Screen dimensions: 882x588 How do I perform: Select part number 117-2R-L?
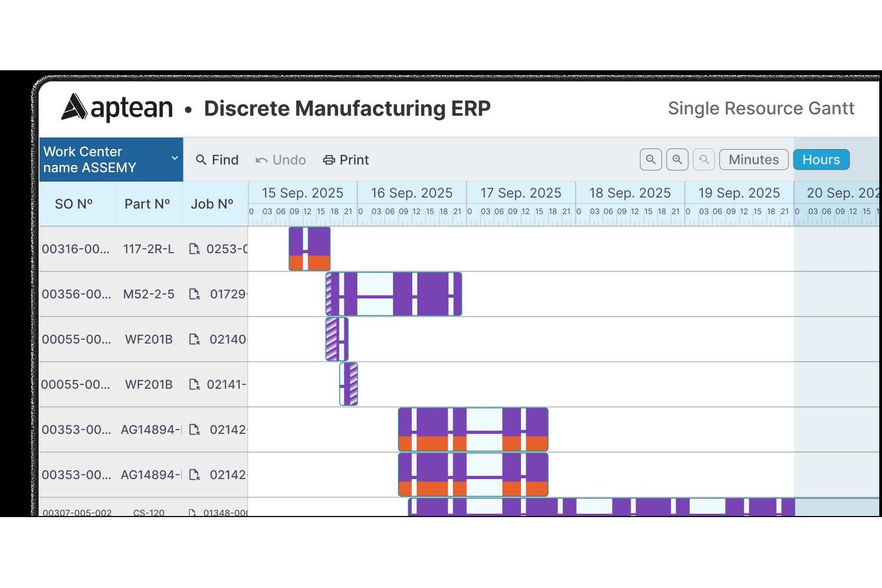point(148,249)
